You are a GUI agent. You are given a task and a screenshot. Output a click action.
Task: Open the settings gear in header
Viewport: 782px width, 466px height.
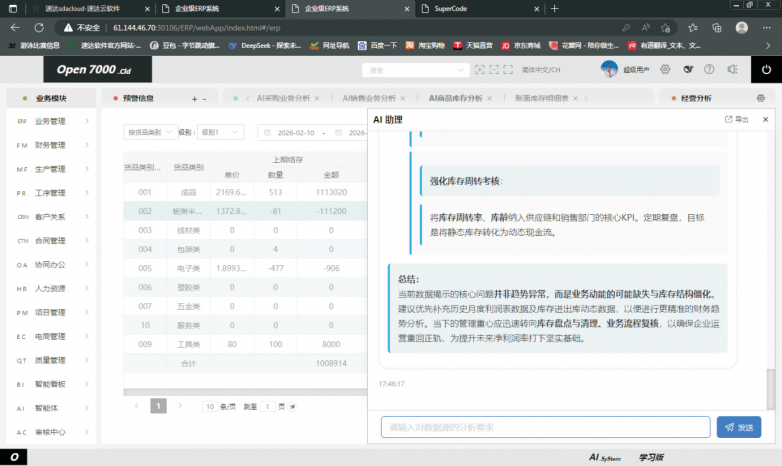point(666,69)
